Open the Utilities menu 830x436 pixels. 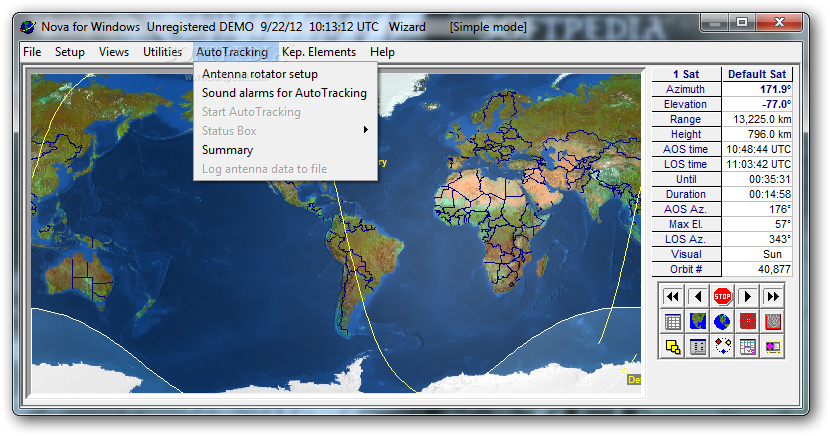coord(162,52)
